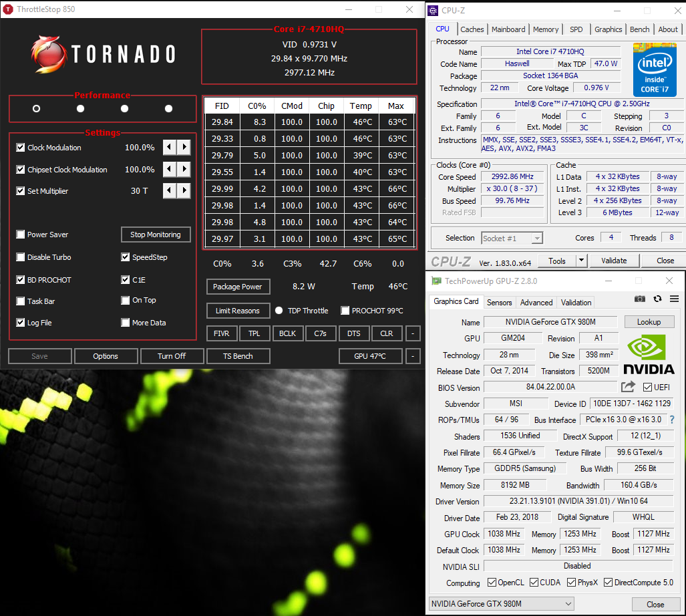Screen dimensions: 686x616
Task: Click the Validate button in CPU-Z
Action: click(615, 261)
